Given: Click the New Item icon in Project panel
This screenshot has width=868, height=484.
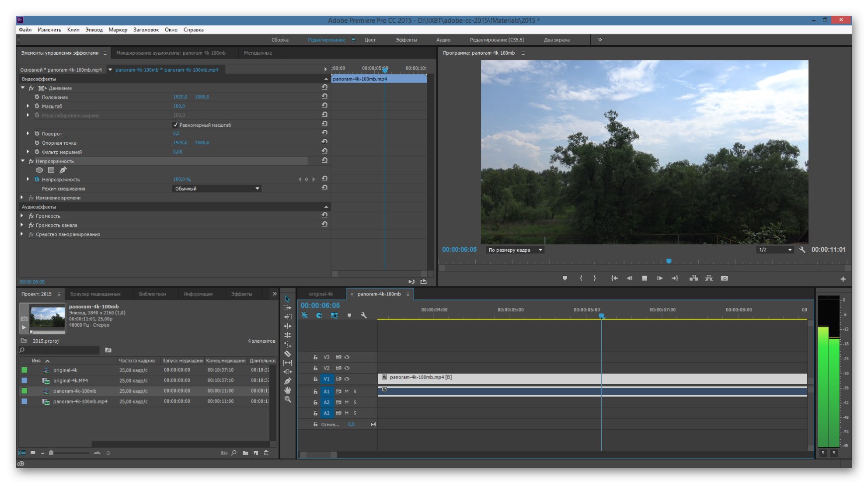Looking at the screenshot, I should coord(256,453).
